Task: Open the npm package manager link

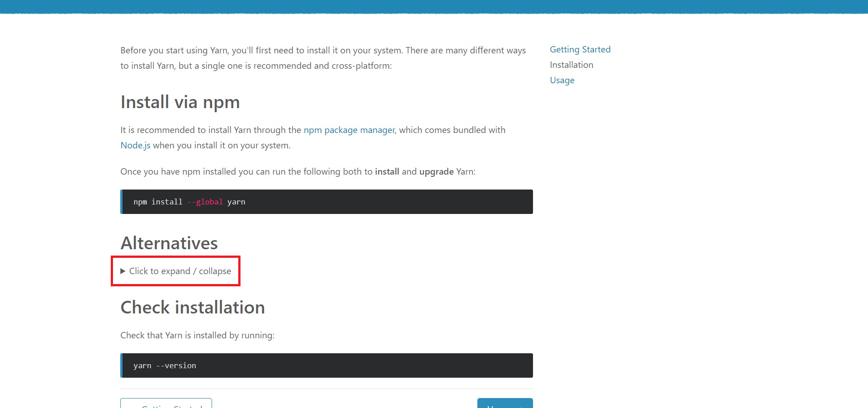Action: 349,130
